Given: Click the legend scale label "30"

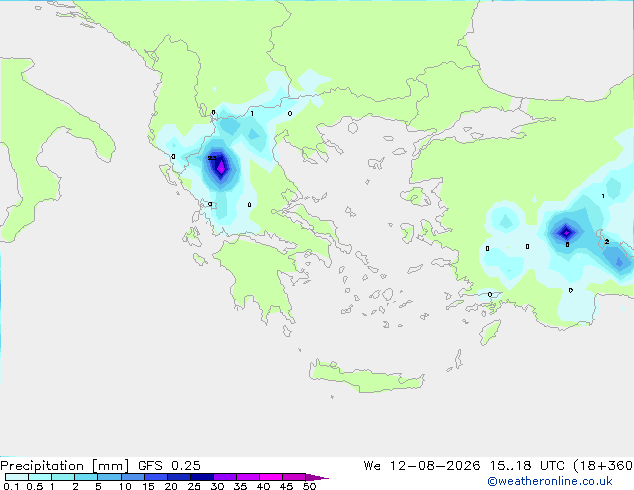Looking at the screenshot, I should pyautogui.click(x=217, y=486).
